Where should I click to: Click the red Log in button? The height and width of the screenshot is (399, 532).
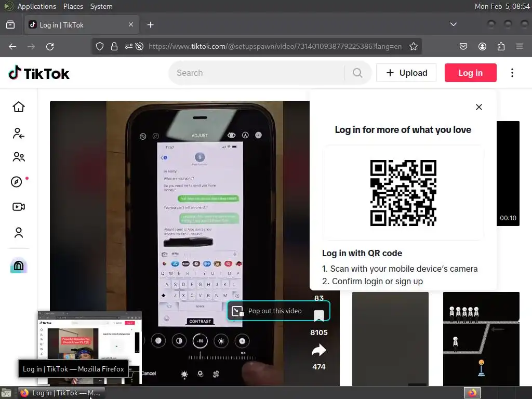pos(471,73)
